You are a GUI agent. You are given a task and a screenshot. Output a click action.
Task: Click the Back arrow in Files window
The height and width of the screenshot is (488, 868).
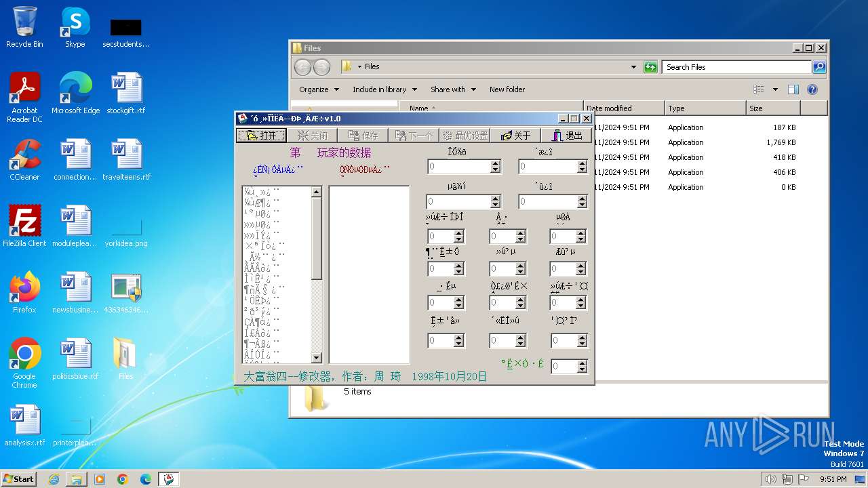click(x=302, y=67)
